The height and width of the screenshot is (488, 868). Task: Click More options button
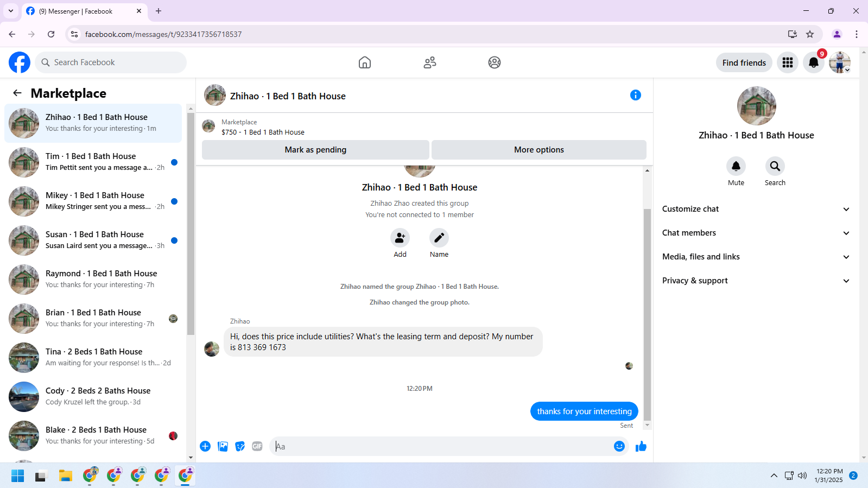539,150
